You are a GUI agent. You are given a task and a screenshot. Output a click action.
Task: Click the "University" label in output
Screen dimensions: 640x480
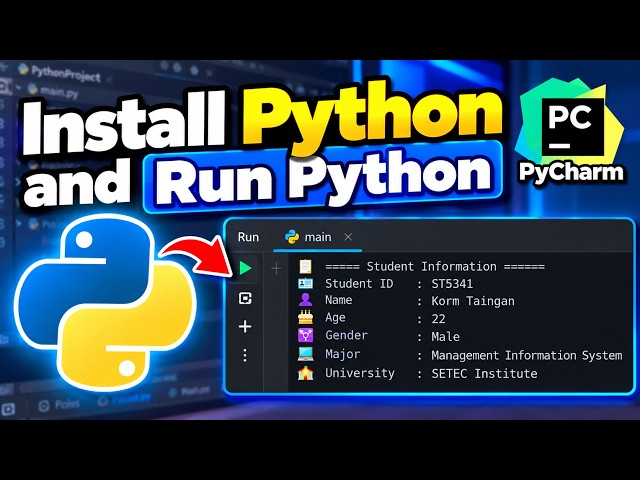(360, 373)
